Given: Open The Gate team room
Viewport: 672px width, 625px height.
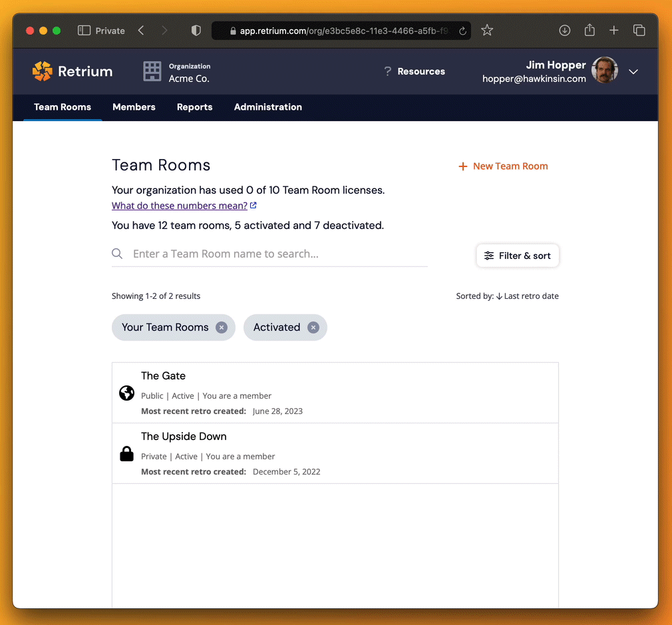Looking at the screenshot, I should click(x=164, y=376).
